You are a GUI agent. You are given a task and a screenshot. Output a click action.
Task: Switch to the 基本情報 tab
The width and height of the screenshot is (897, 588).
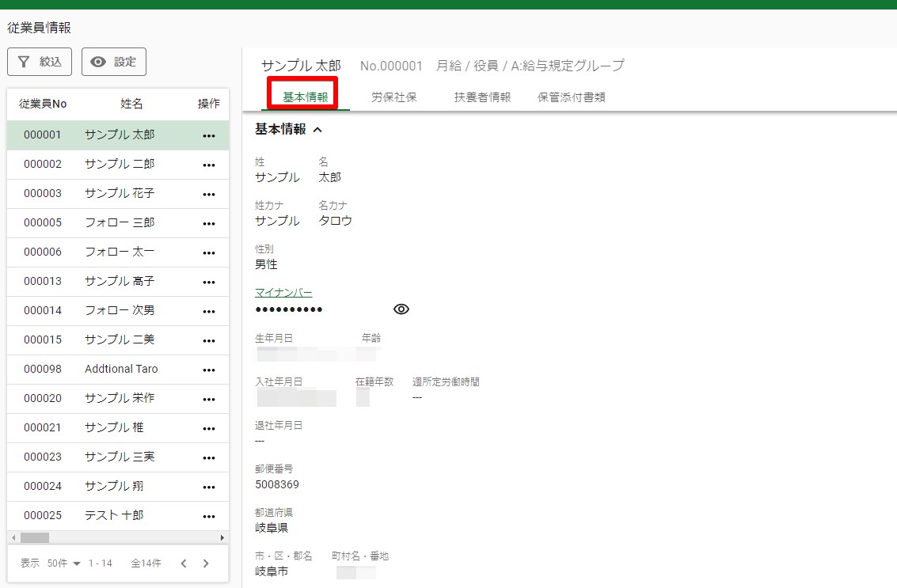coord(306,97)
